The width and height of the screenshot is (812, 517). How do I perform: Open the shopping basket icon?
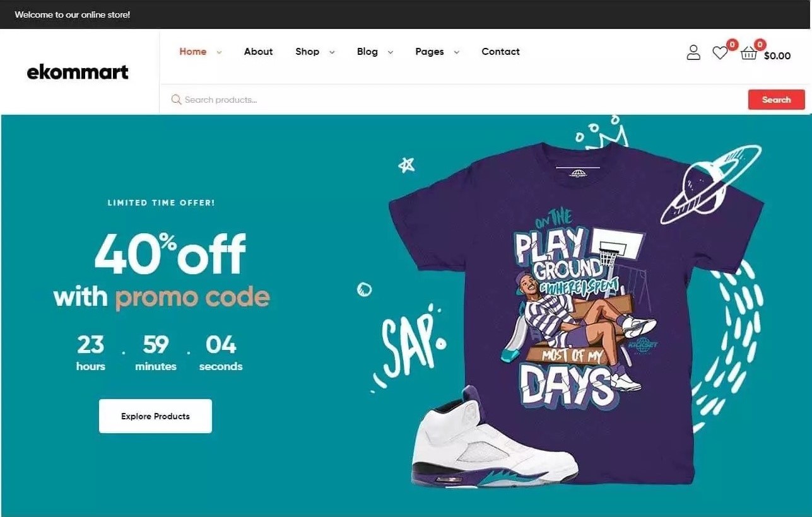[x=749, y=54]
